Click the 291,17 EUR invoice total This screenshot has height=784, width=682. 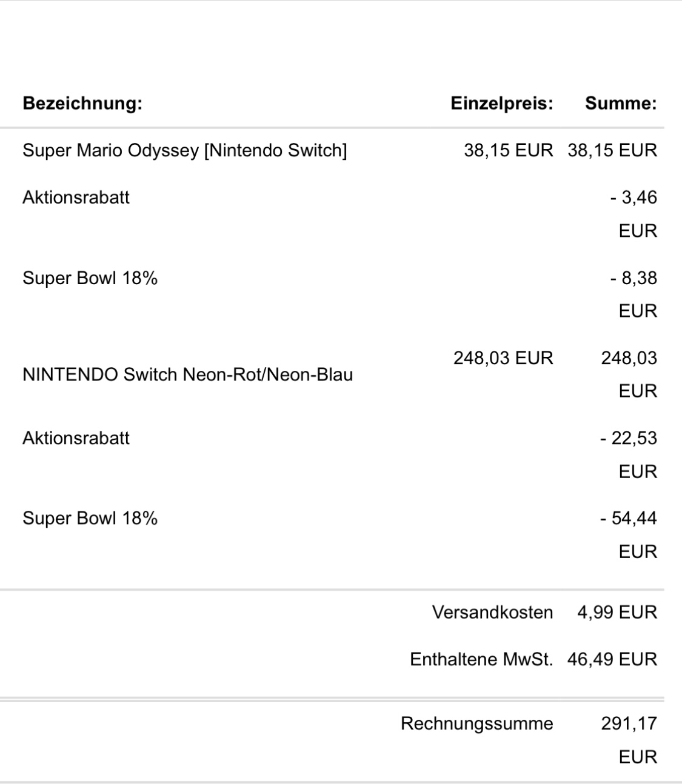pyautogui.click(x=629, y=740)
